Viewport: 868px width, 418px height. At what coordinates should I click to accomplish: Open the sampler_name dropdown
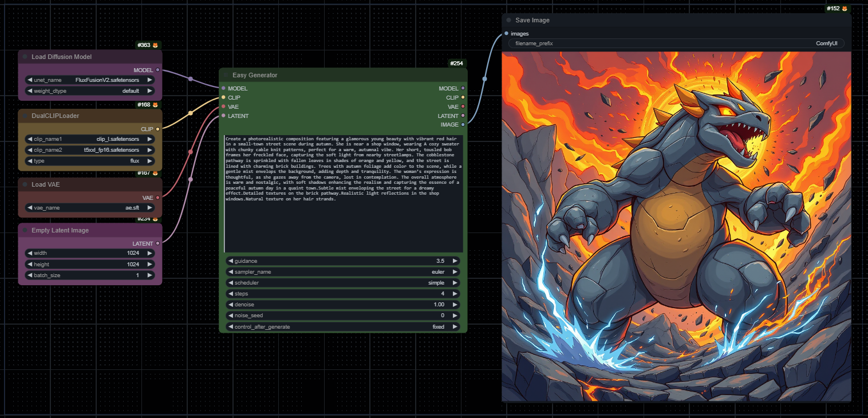pyautogui.click(x=343, y=272)
